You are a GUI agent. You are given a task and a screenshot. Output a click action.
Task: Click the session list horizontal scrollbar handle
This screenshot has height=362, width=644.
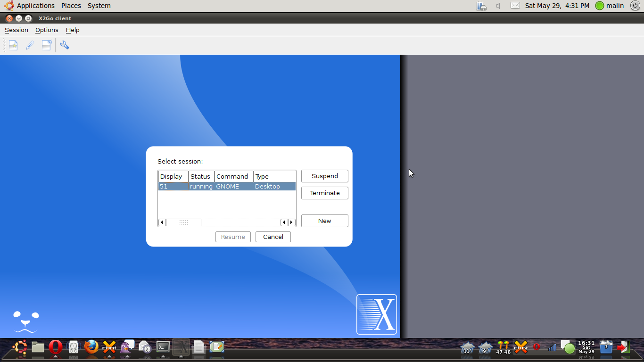coord(183,222)
